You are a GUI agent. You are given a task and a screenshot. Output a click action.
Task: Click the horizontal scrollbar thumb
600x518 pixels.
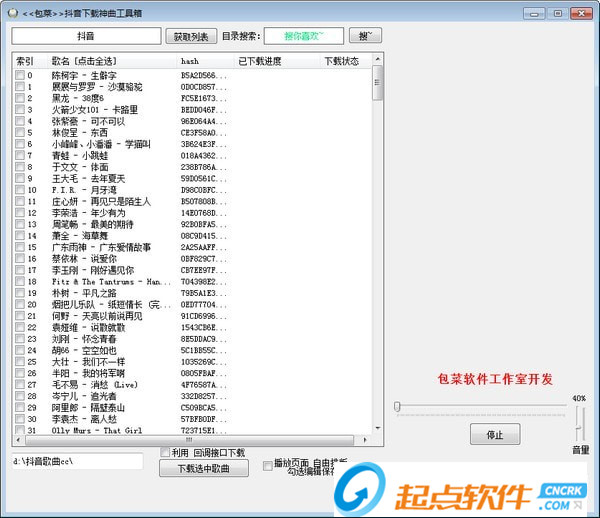(x=189, y=440)
